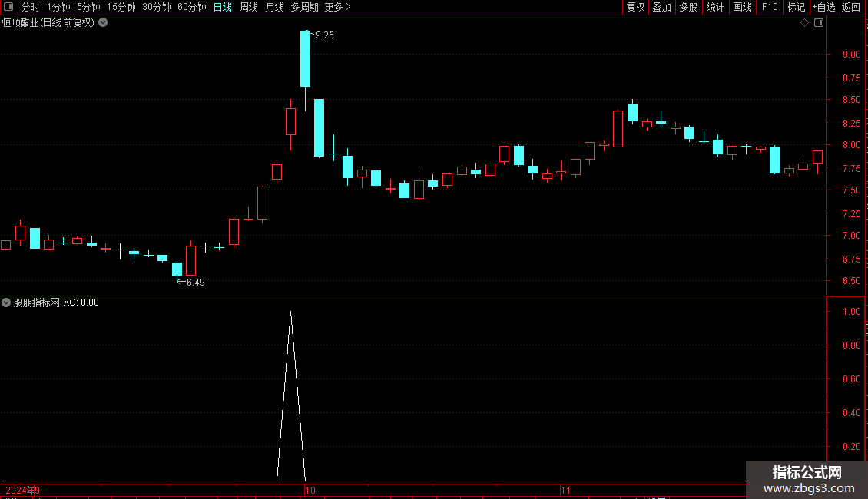Switch to 周线 weekly chart
Screen dimensions: 868x499
[249, 7]
